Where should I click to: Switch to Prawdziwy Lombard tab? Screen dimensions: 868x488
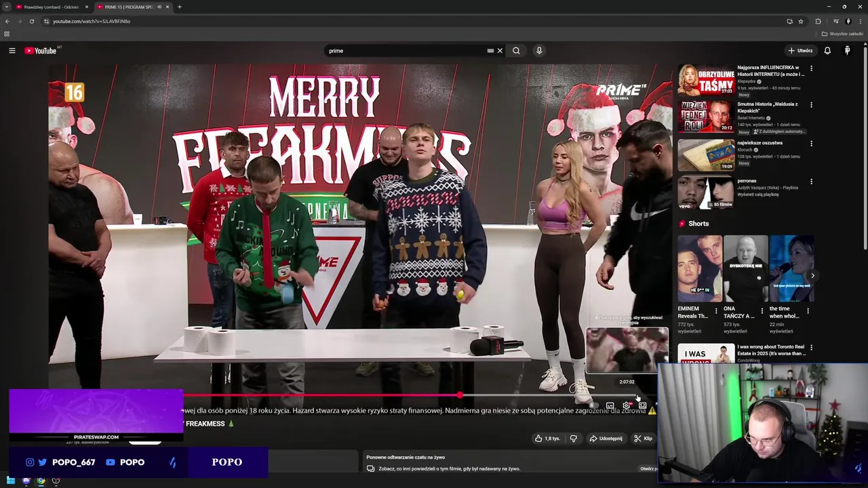[52, 7]
